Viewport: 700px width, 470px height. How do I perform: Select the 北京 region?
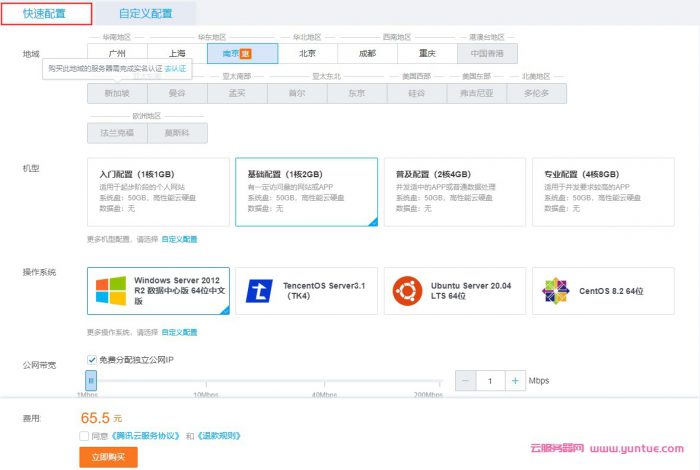[308, 54]
